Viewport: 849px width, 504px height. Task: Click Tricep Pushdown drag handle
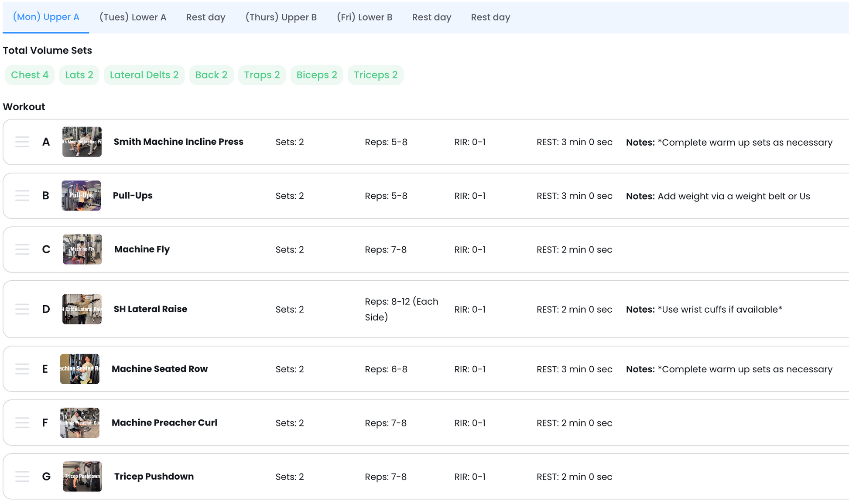[x=22, y=477]
